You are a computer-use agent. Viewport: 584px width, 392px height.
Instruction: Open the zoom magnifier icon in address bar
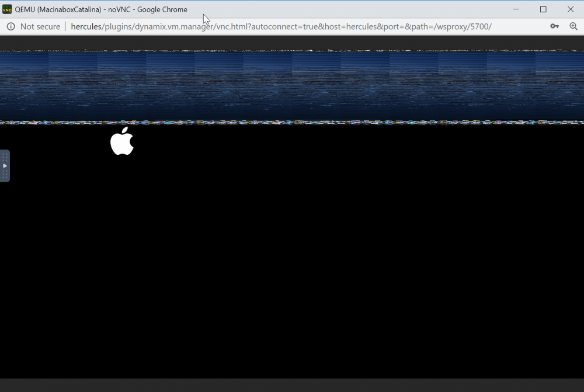pyautogui.click(x=573, y=26)
